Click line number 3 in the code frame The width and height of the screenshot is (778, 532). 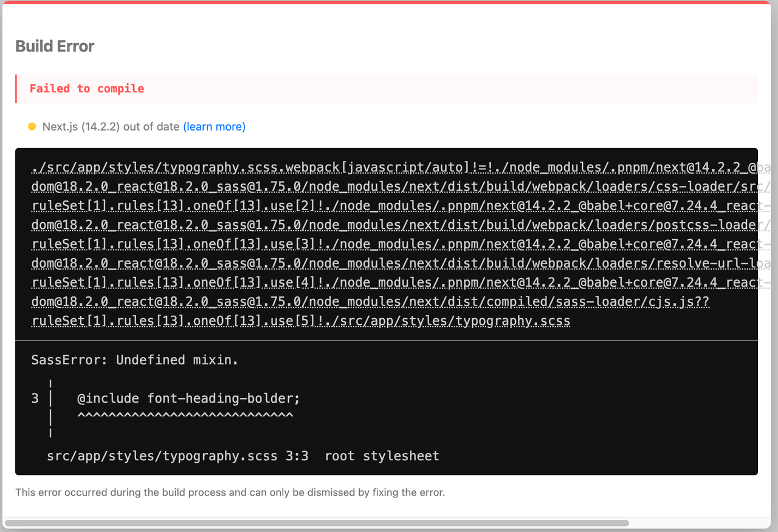(35, 398)
